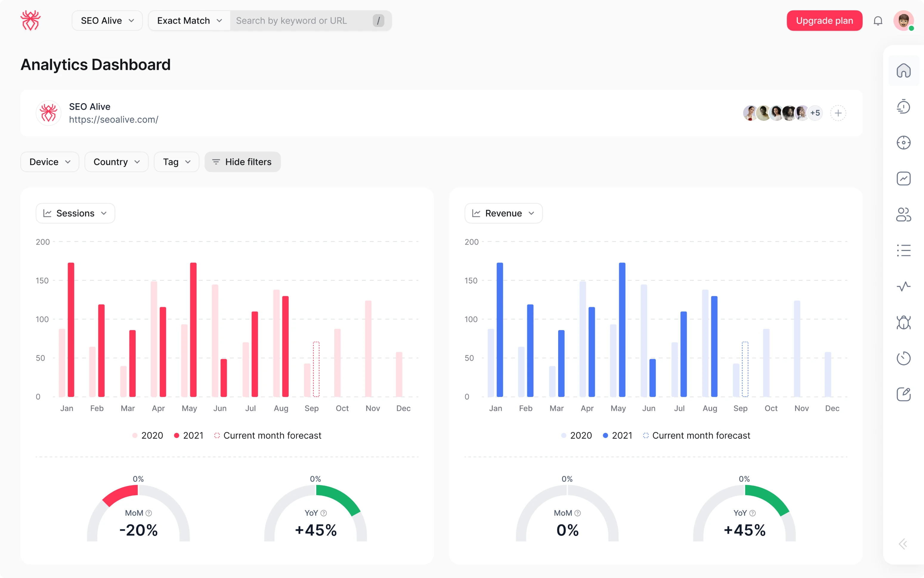This screenshot has height=578, width=924.
Task: Select the speedometer performance icon in sidebar
Action: point(904,106)
